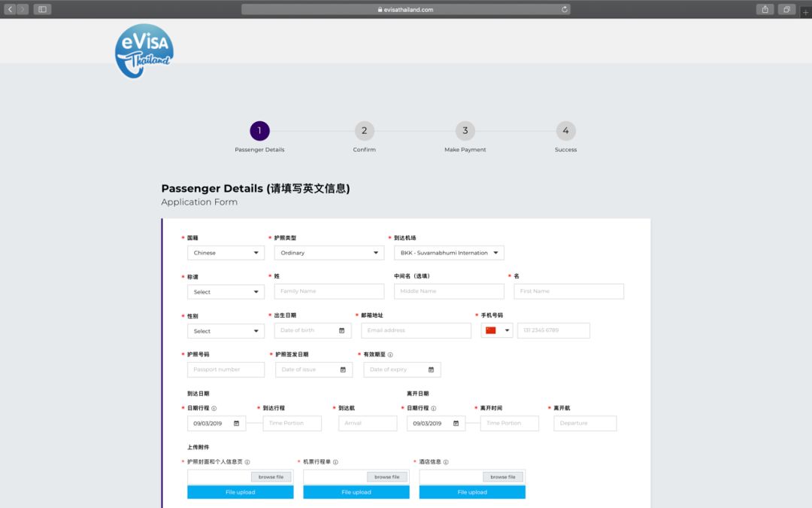Open the calendar icon beside Date of issue
The width and height of the screenshot is (812, 508).
click(342, 370)
